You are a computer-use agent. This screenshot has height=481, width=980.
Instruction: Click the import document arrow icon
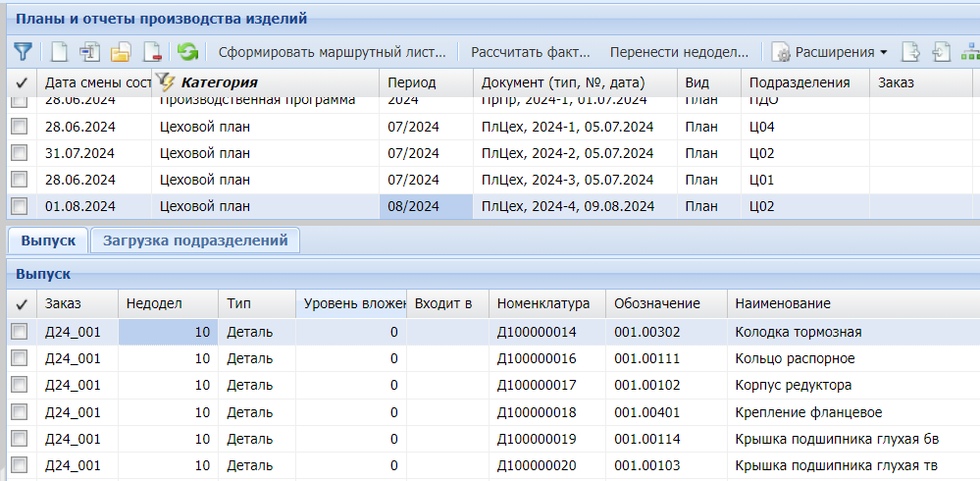[x=941, y=51]
